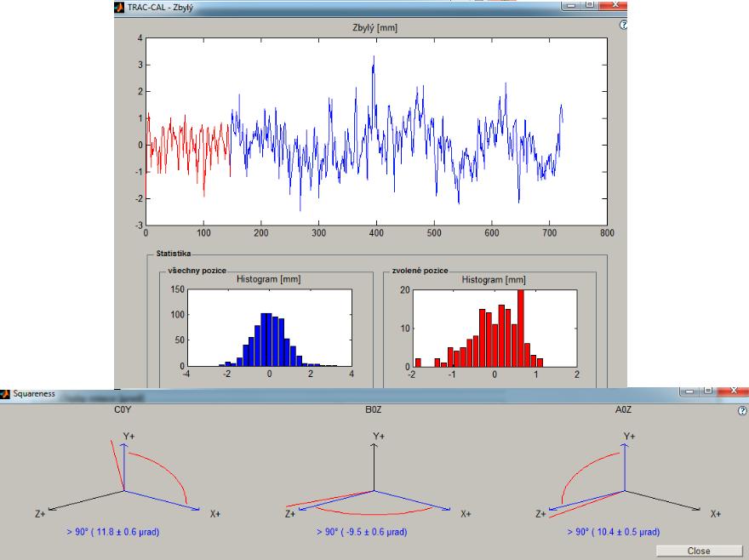Click the Statistika panel label
Image resolution: width=749 pixels, height=560 pixels.
tap(173, 254)
